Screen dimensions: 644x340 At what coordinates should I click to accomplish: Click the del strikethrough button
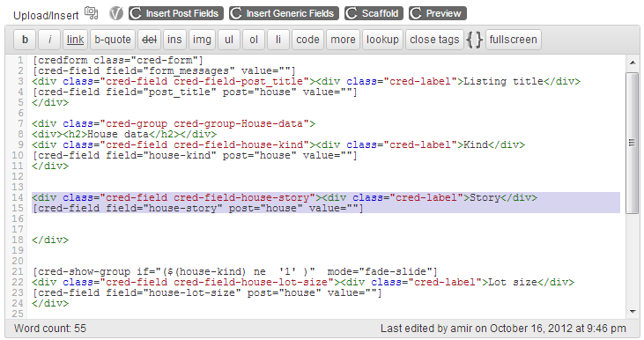(x=149, y=40)
